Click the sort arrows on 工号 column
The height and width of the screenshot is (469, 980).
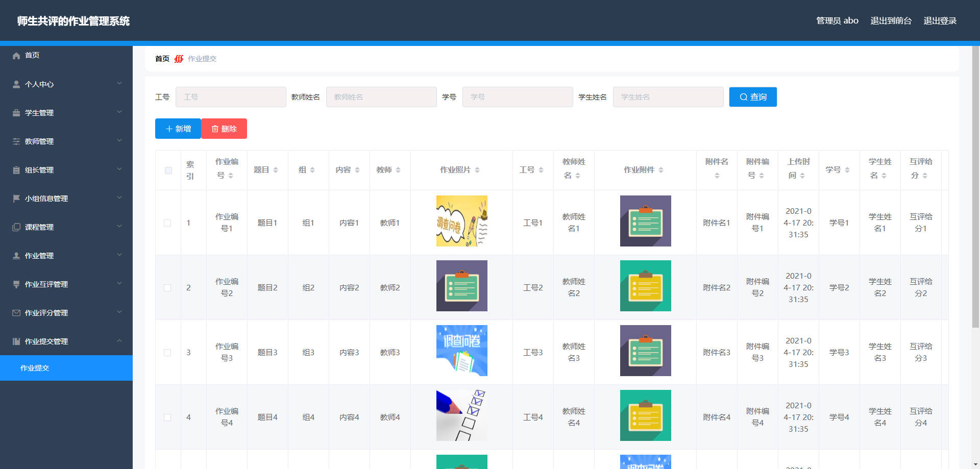pyautogui.click(x=541, y=170)
